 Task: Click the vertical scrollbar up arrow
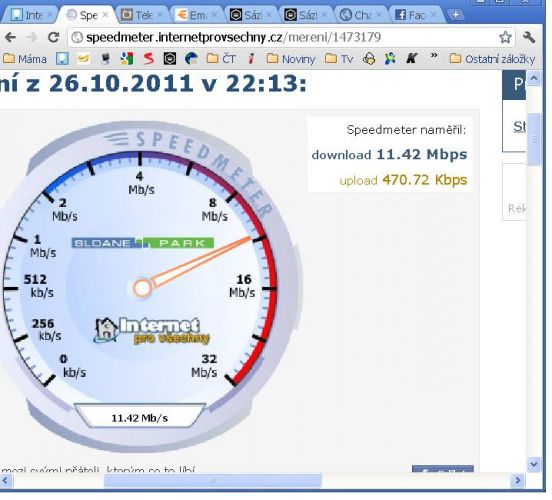pos(534,78)
